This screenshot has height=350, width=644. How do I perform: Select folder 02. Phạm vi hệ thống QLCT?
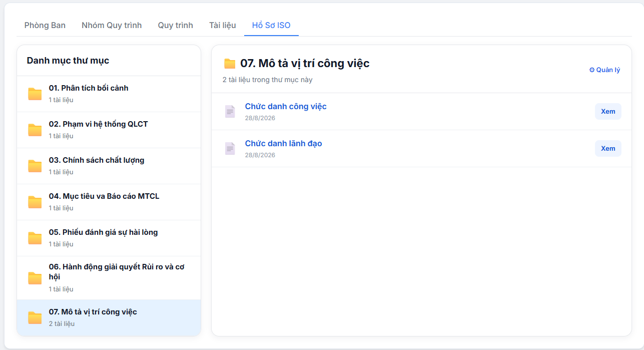click(109, 130)
